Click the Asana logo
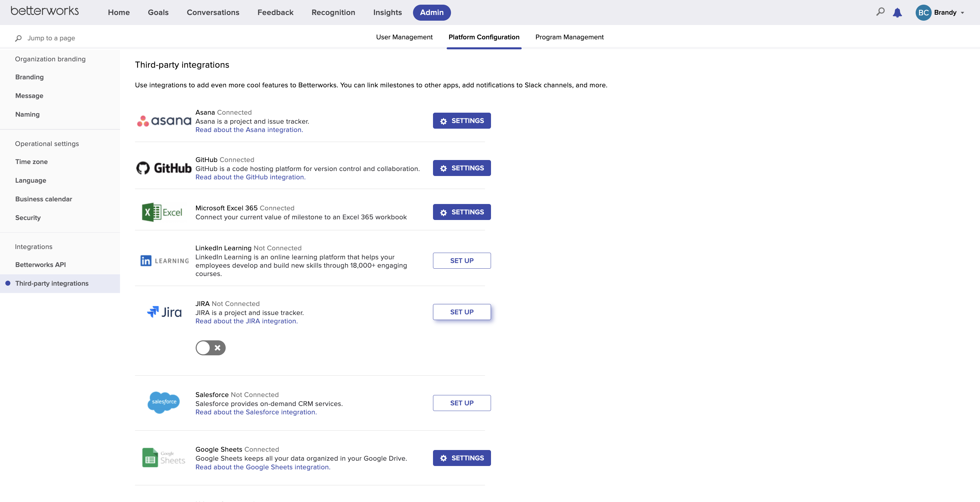This screenshot has width=980, height=502. click(x=164, y=121)
